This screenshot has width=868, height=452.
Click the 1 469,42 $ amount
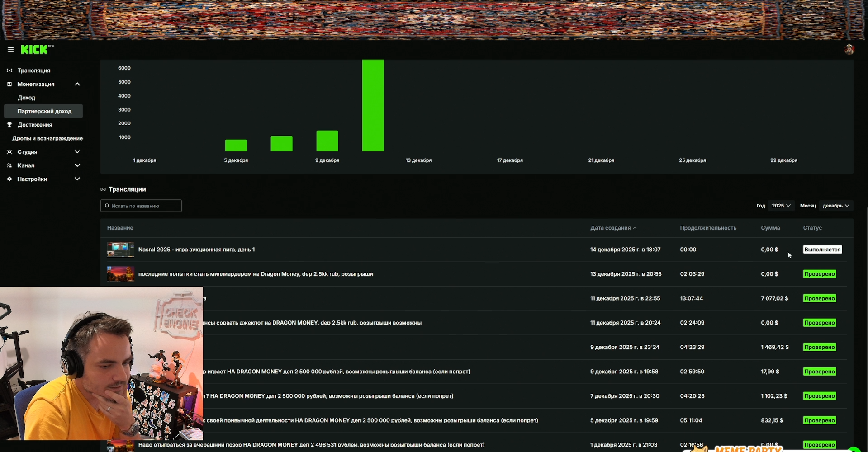point(774,347)
